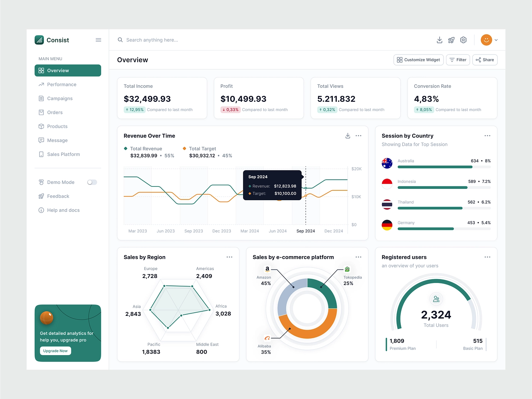This screenshot has height=399, width=532.
Task: Open the user avatar dropdown arrow
Action: tap(496, 40)
